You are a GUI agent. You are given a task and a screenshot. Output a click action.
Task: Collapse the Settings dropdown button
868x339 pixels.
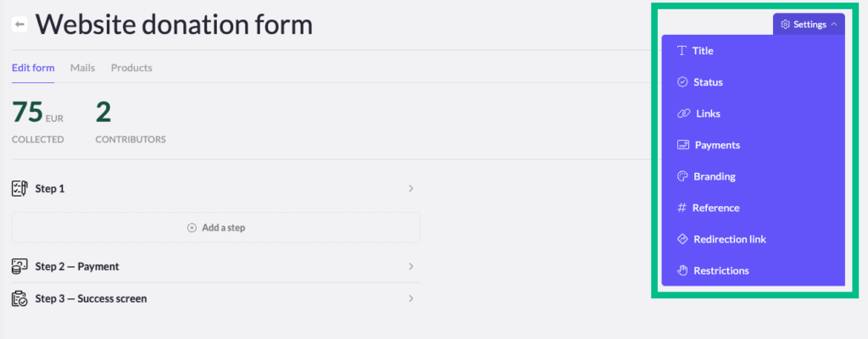tap(809, 25)
